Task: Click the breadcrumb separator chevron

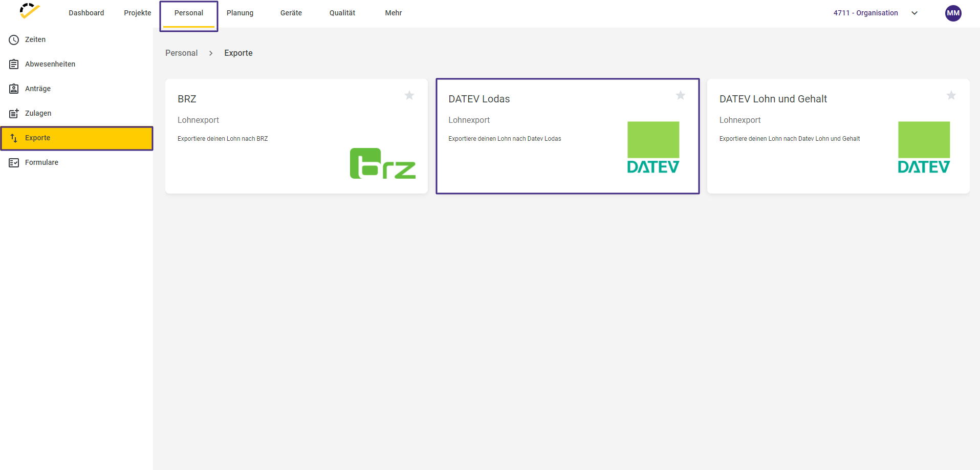Action: coord(211,53)
